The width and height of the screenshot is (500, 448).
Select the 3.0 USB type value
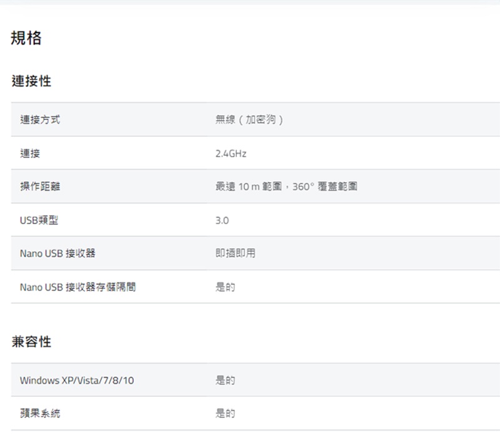pos(222,220)
